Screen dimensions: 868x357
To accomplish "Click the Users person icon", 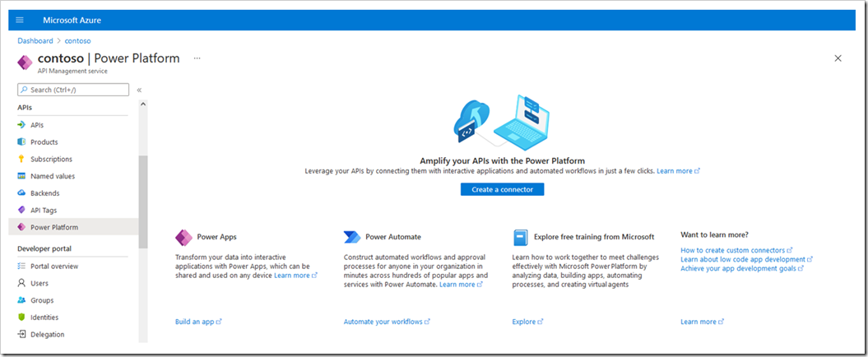I will [21, 284].
